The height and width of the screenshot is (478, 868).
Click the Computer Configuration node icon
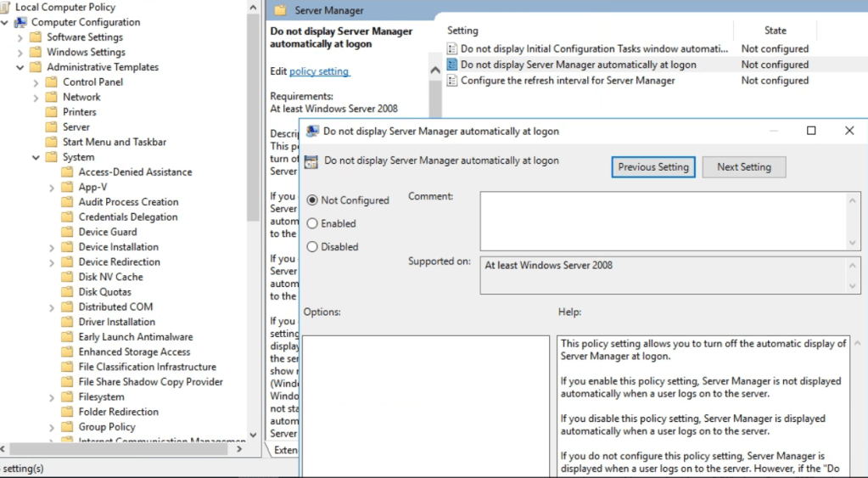tap(20, 22)
